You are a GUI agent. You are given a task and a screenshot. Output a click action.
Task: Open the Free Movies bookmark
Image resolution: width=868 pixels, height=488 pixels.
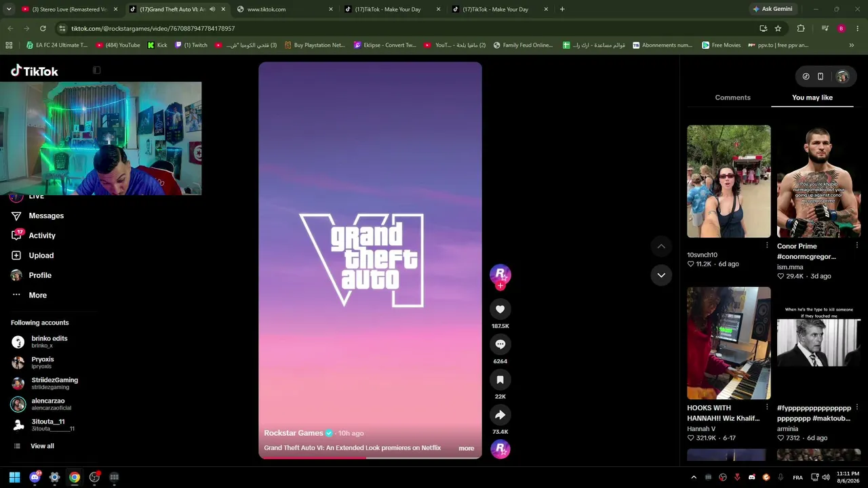[x=721, y=45]
